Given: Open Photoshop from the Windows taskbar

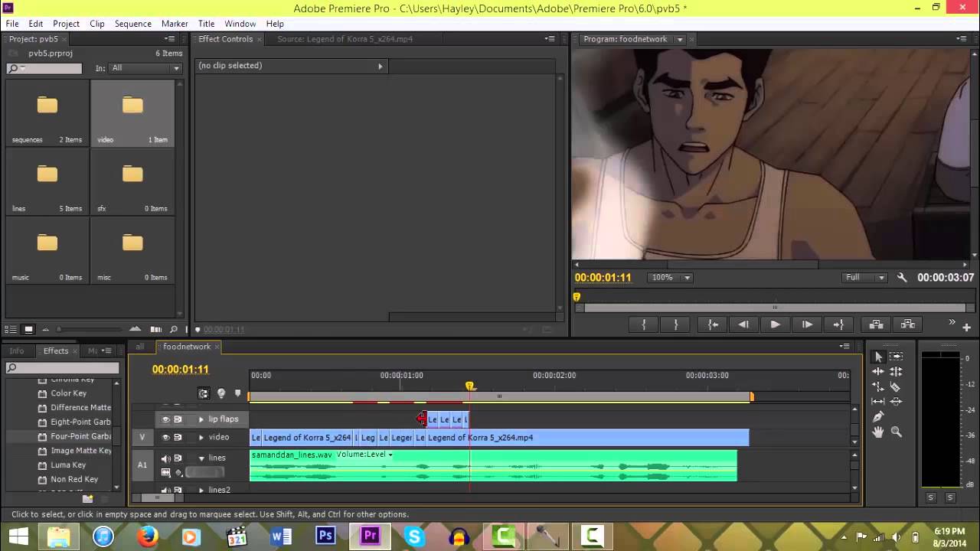Looking at the screenshot, I should [325, 536].
